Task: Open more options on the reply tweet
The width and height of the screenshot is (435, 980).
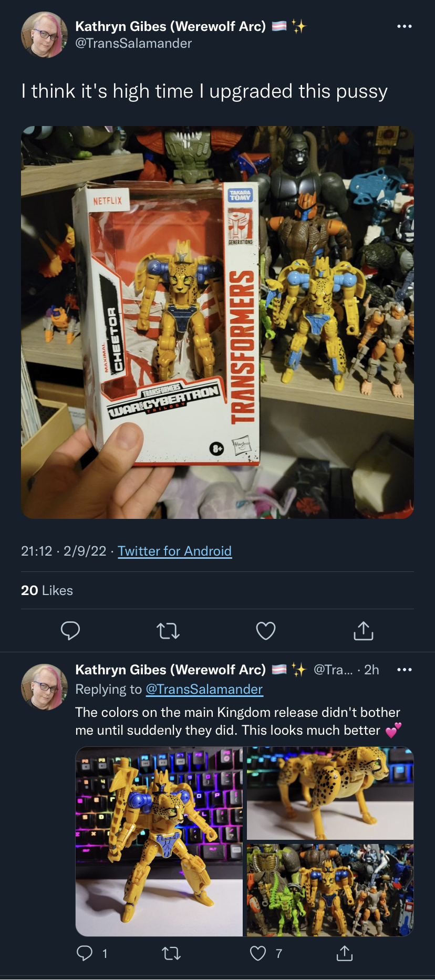Action: (x=405, y=670)
